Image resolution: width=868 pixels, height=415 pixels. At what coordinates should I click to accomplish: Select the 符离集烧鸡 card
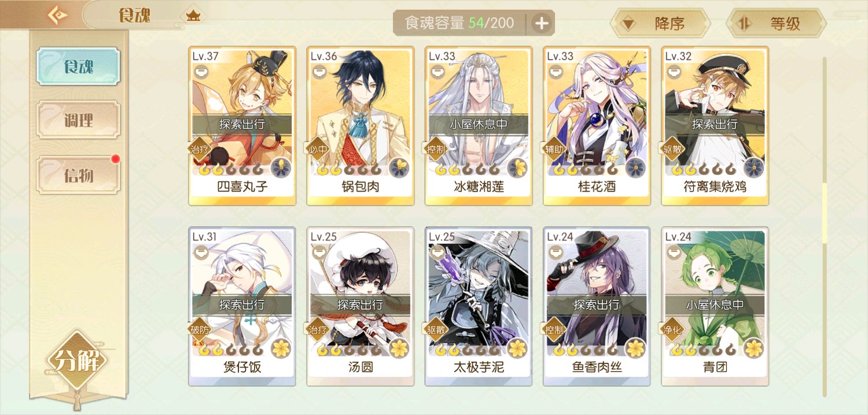click(715, 126)
